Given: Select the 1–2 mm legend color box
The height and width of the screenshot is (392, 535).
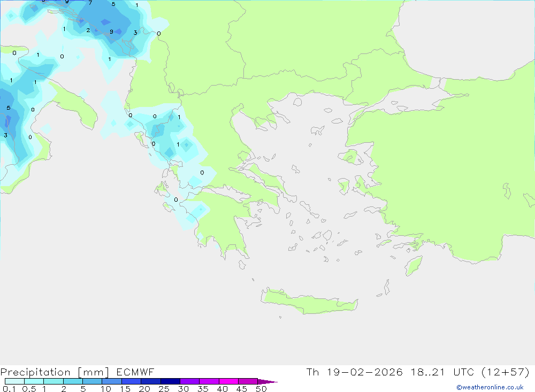Looking at the screenshot, I should pos(53,381).
